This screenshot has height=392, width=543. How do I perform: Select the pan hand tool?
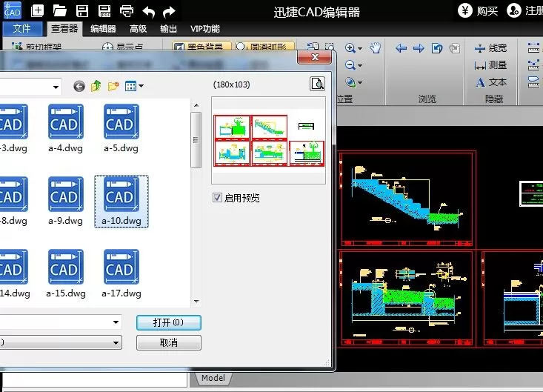375,47
